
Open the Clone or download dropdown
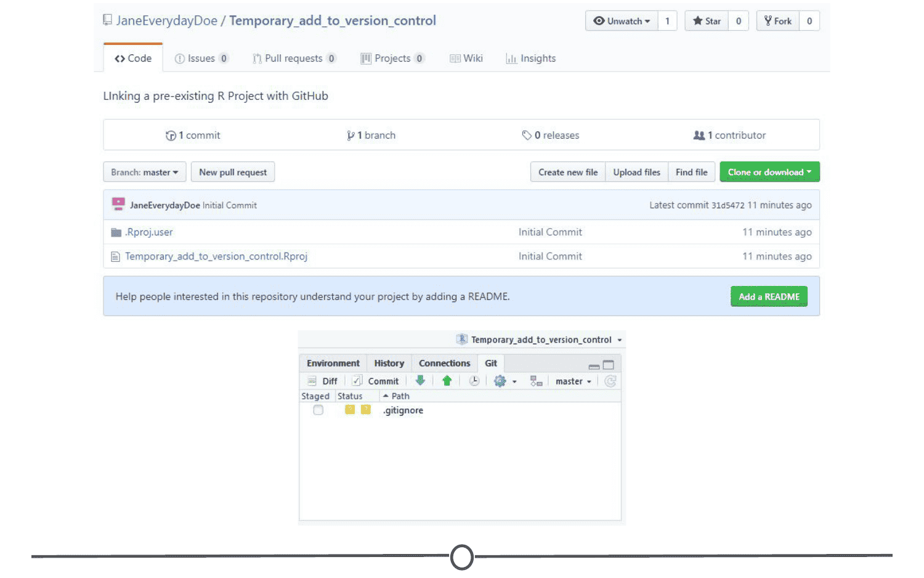[769, 172]
